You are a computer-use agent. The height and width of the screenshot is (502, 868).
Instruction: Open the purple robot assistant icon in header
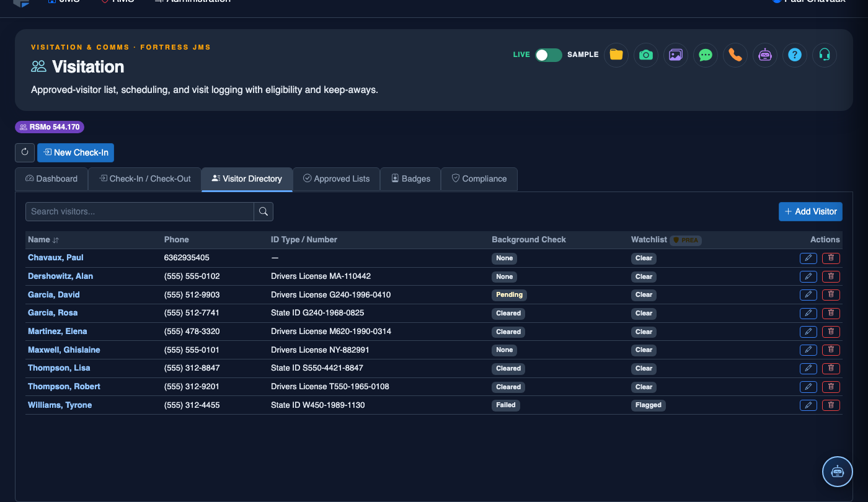click(x=765, y=55)
